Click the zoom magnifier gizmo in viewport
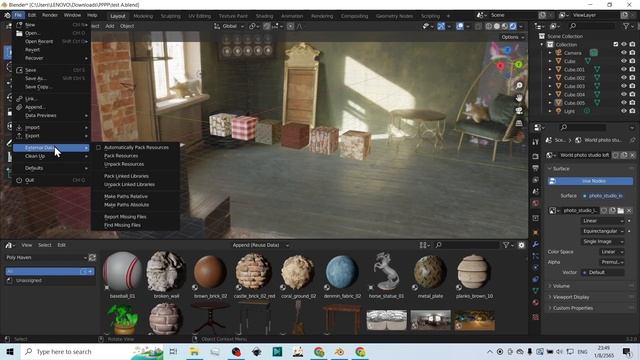Image resolution: width=640 pixels, height=360 pixels. [519, 85]
